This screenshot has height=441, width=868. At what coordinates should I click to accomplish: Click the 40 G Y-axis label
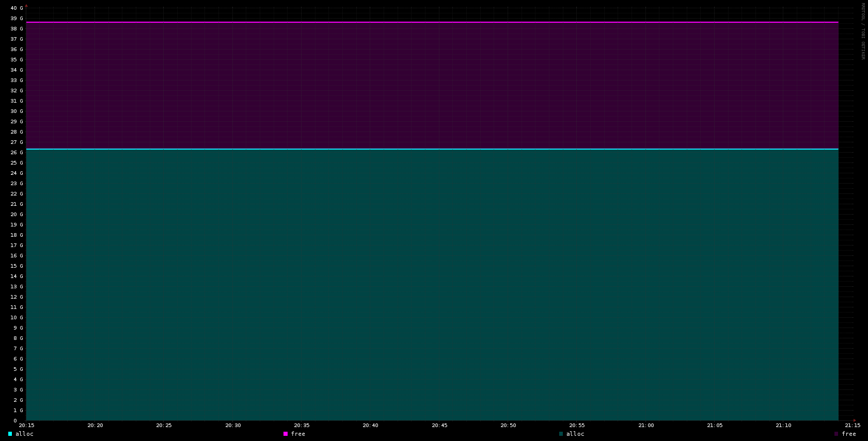tap(17, 8)
